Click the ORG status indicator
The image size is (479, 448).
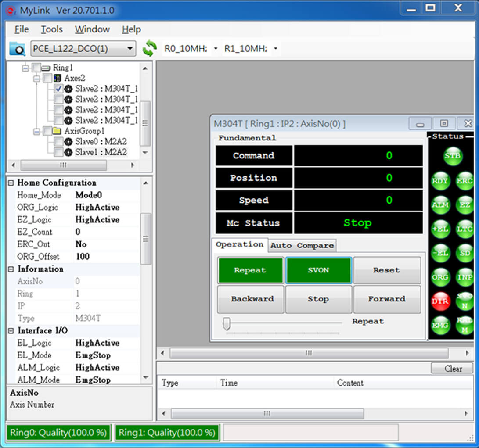click(440, 277)
